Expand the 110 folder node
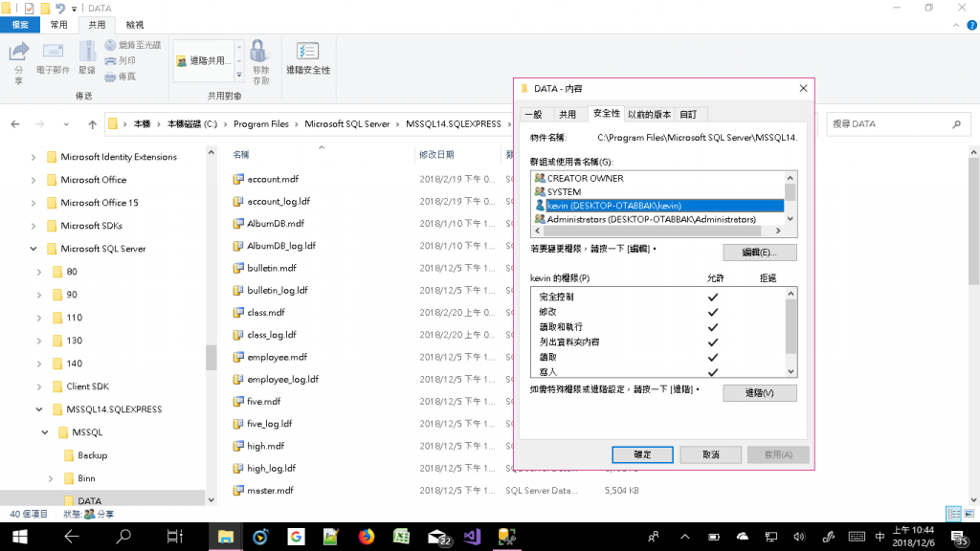Screen dimensions: 980x551 (39, 318)
